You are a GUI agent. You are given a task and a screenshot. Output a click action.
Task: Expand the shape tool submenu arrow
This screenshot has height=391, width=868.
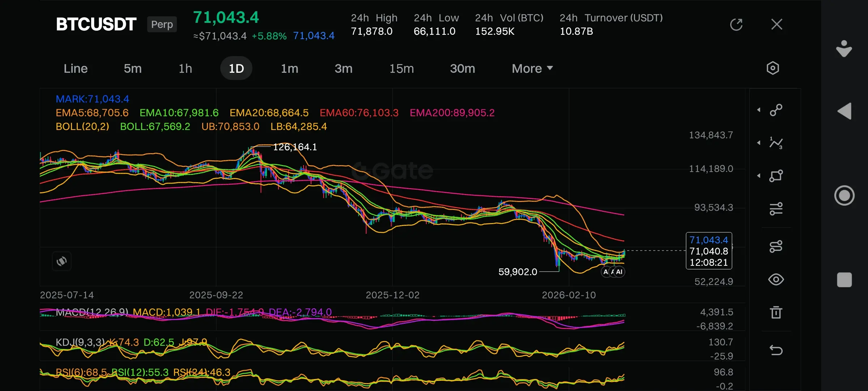coord(759,176)
